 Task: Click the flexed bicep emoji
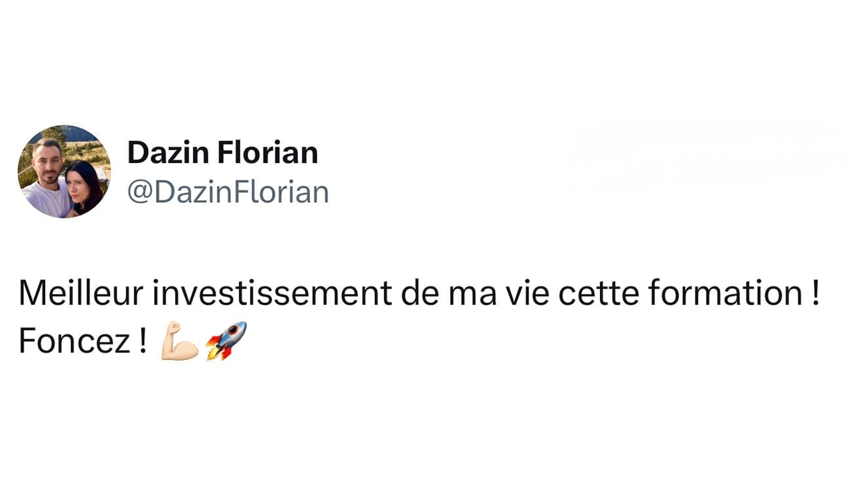coord(179,341)
